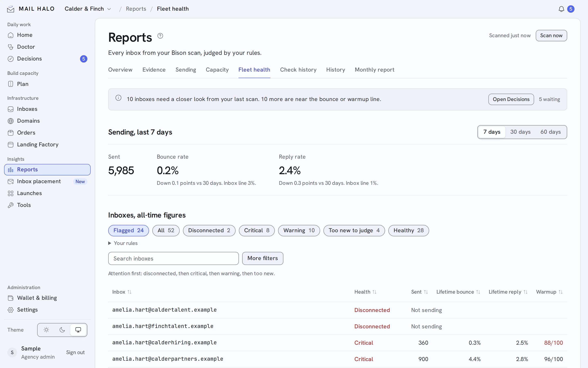Switch to light theme sun toggle

click(46, 330)
